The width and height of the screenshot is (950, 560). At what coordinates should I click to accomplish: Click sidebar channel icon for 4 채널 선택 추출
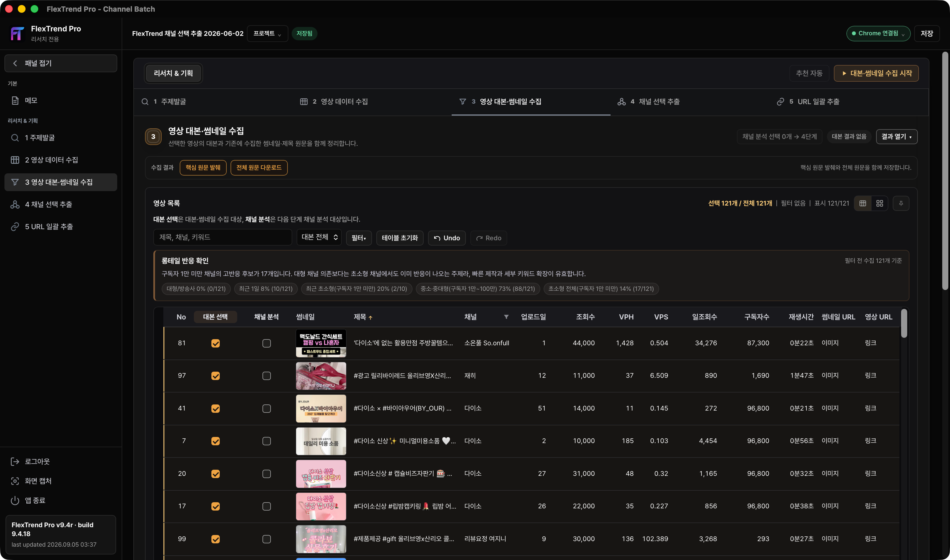[15, 204]
